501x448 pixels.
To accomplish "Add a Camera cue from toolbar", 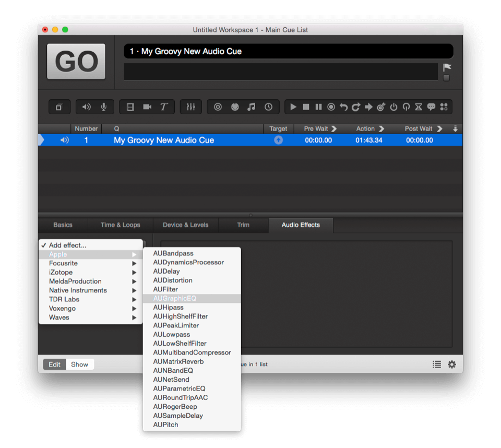I will [x=147, y=107].
